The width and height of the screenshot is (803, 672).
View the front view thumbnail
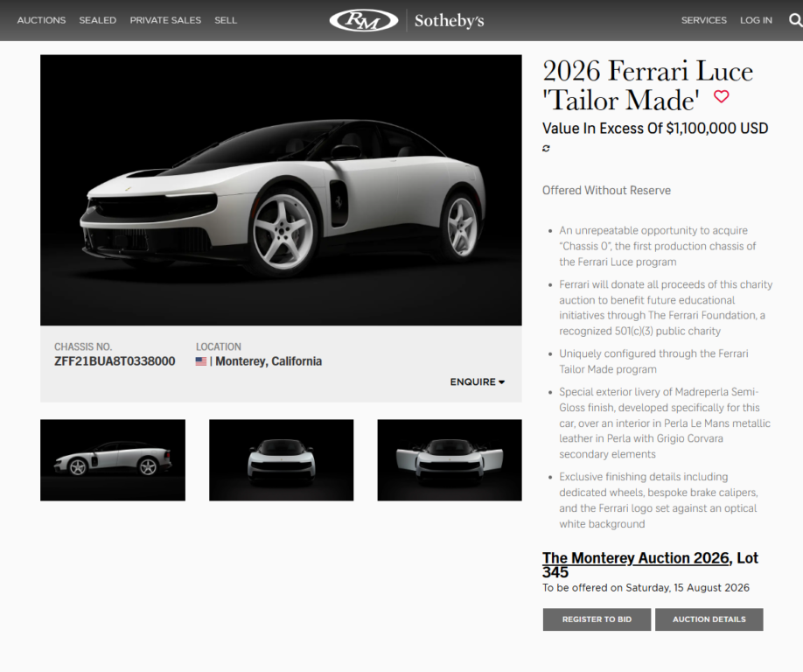pos(281,460)
